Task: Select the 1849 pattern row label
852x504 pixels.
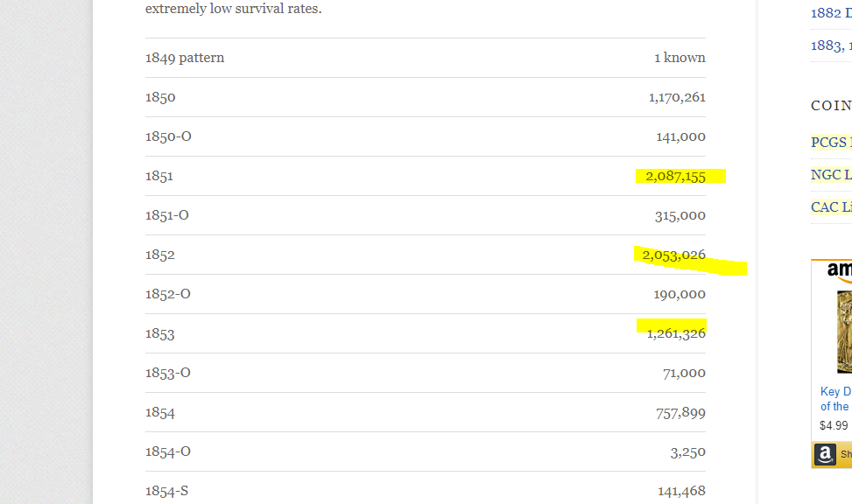Action: tap(185, 58)
